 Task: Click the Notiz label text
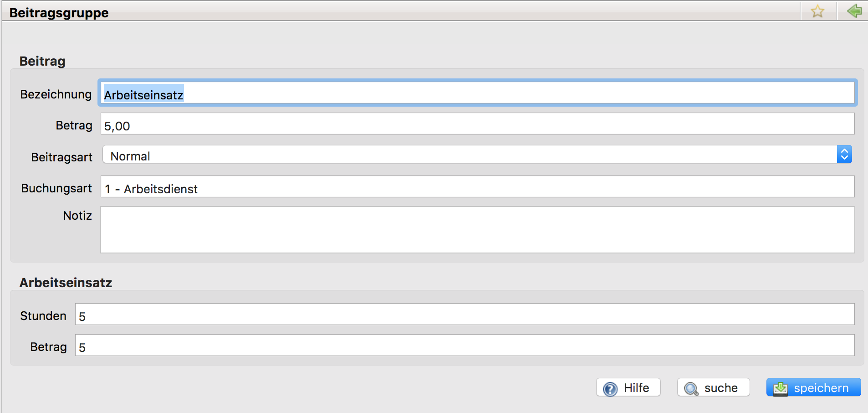tap(77, 216)
